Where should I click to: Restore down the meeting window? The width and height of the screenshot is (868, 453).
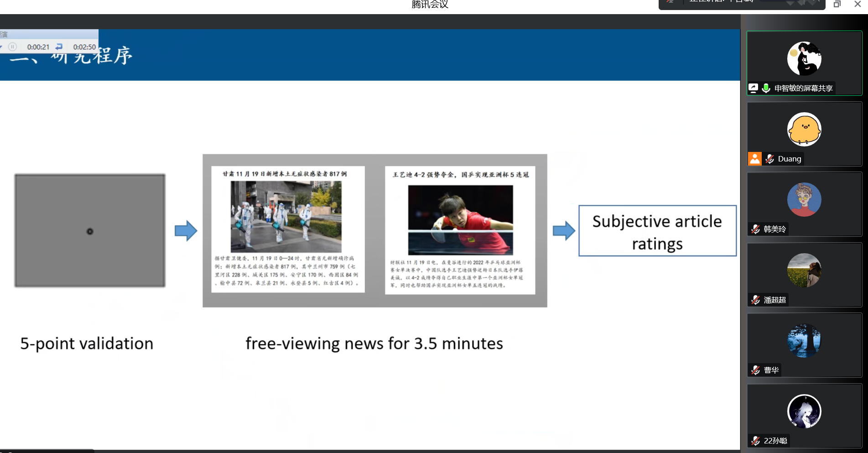pyautogui.click(x=837, y=4)
